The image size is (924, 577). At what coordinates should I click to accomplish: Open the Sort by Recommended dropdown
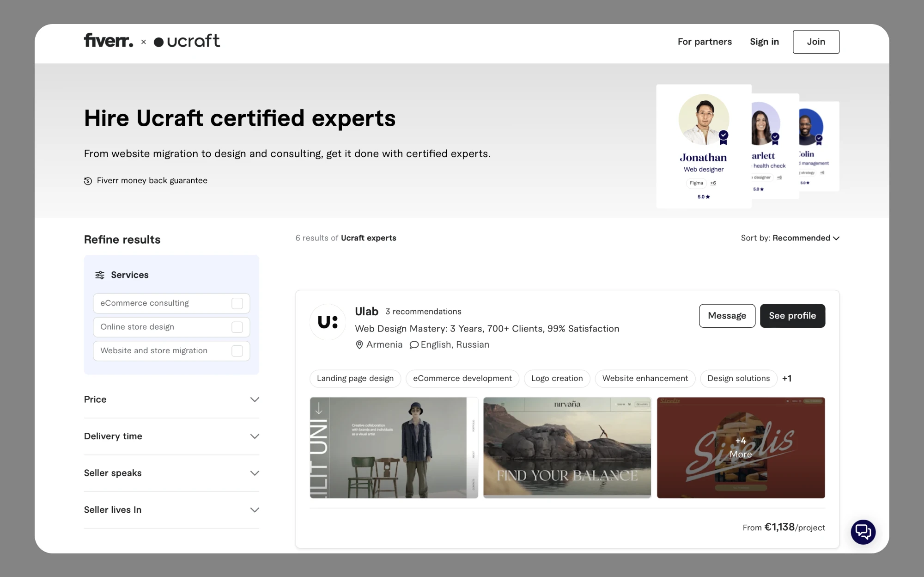pyautogui.click(x=790, y=238)
